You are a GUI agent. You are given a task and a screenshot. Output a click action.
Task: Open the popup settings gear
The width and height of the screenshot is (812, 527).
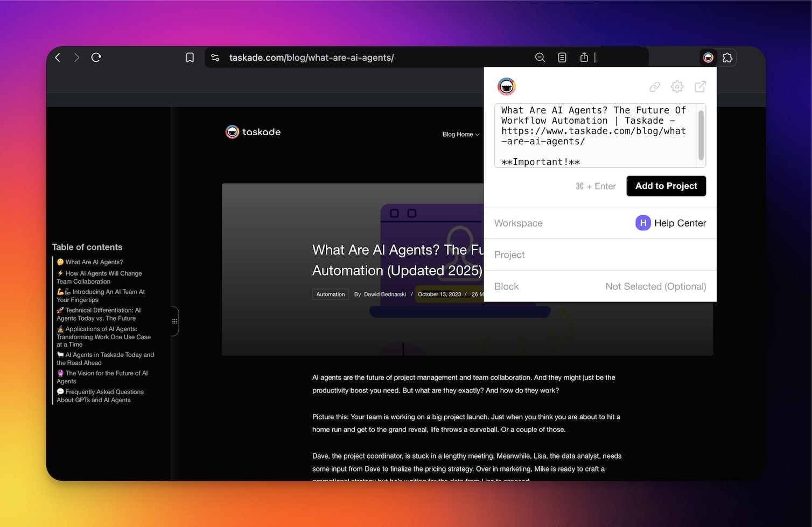pyautogui.click(x=677, y=87)
